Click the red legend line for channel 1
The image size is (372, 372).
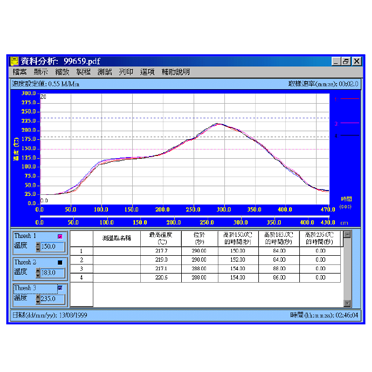(349, 99)
